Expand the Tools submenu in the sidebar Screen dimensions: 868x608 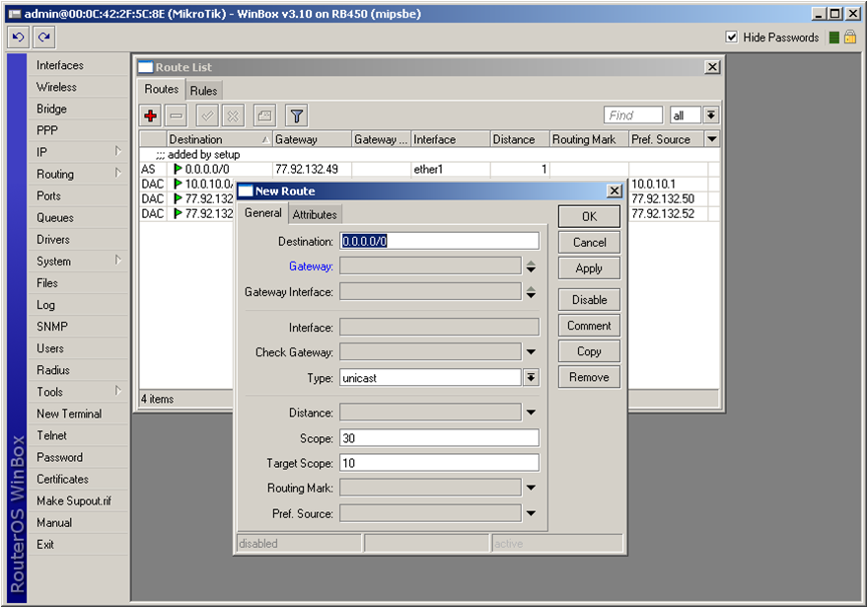coord(118,391)
